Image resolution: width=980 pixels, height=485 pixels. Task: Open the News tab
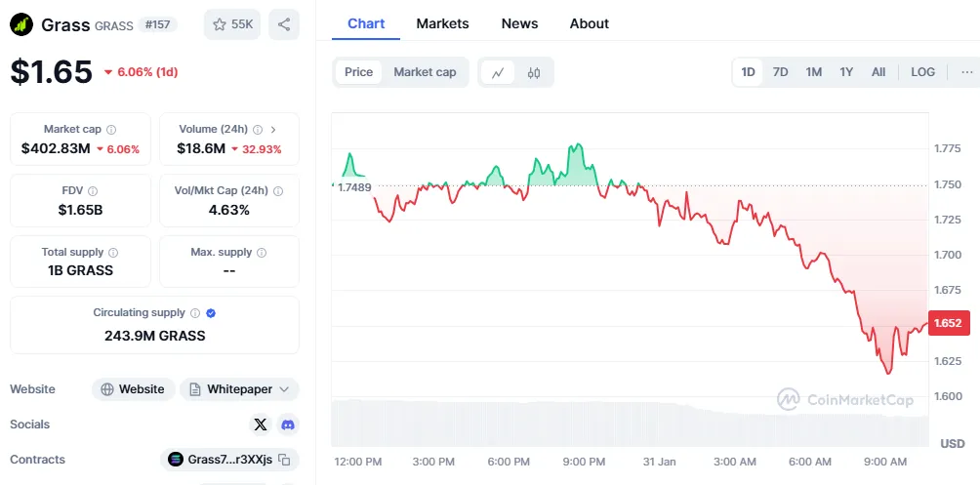pyautogui.click(x=519, y=23)
